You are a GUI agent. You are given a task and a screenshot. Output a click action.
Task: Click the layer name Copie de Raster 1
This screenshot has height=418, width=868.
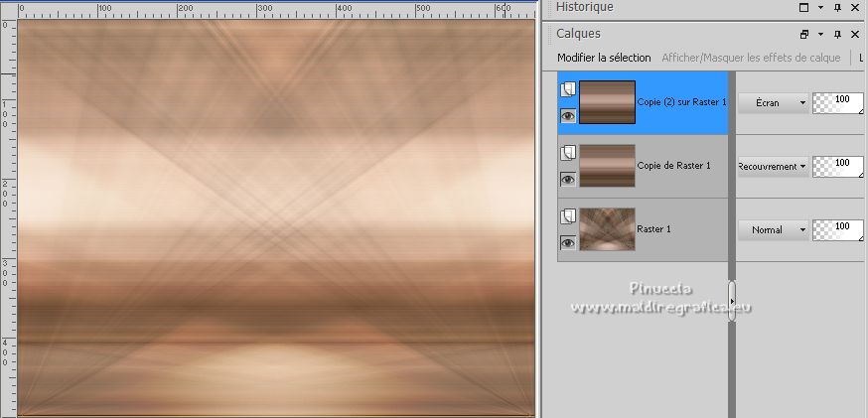(x=673, y=166)
